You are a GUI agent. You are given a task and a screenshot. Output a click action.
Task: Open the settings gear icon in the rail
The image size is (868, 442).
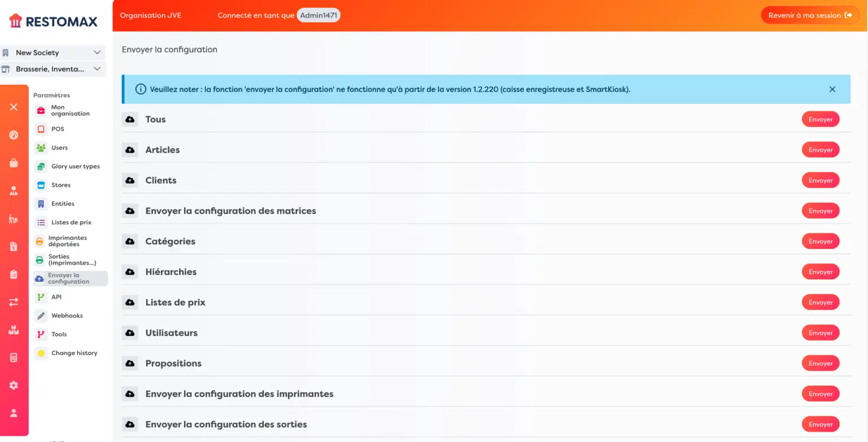pyautogui.click(x=14, y=385)
